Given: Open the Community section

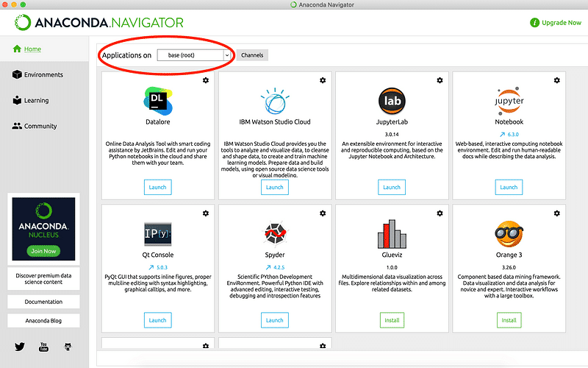Looking at the screenshot, I should coord(40,126).
